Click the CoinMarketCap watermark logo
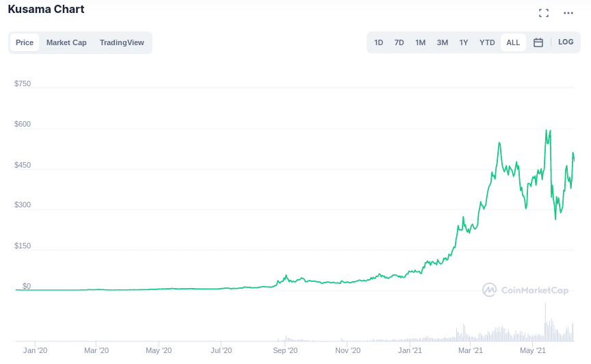 [x=525, y=290]
